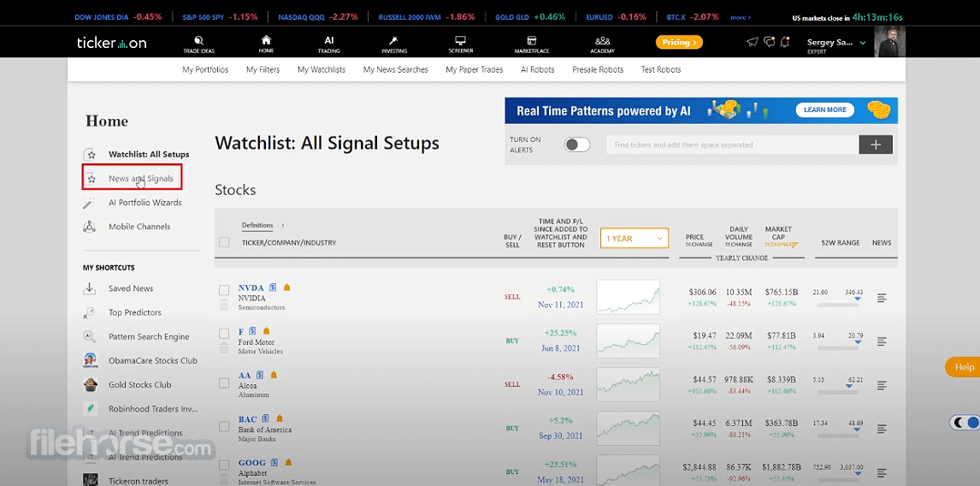This screenshot has height=486, width=980.
Task: Open the chat messages icon
Action: pos(770,42)
